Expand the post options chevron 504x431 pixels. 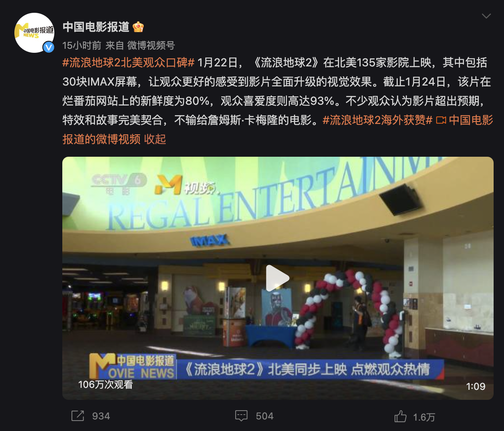pyautogui.click(x=486, y=16)
